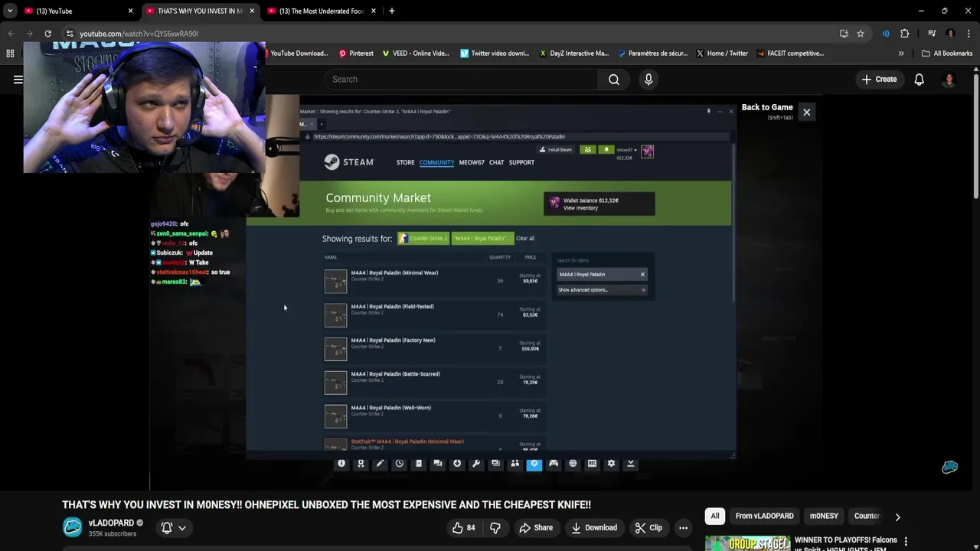The height and width of the screenshot is (551, 980).
Task: Open the install app icon in address bar
Action: [844, 34]
